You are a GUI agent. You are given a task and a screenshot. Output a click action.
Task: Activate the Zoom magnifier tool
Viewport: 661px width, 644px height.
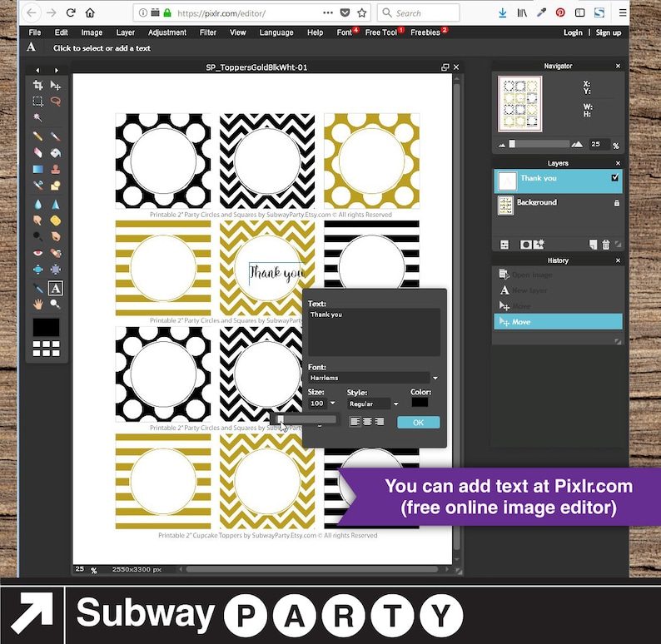[56, 304]
